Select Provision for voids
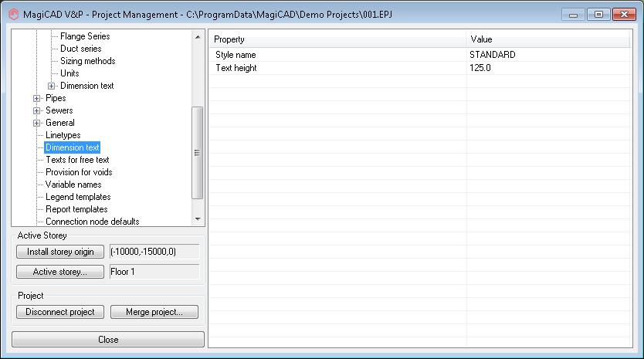 [79, 172]
